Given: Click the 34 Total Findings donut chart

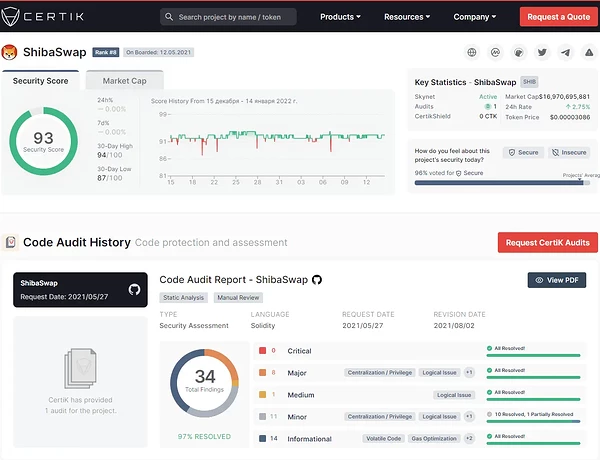Looking at the screenshot, I should click(204, 383).
